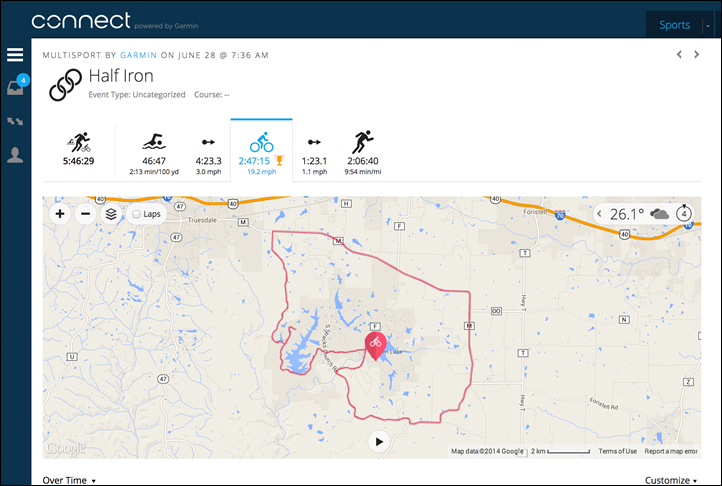The height and width of the screenshot is (486, 722).
Task: Play the activity route animation
Action: point(379,442)
